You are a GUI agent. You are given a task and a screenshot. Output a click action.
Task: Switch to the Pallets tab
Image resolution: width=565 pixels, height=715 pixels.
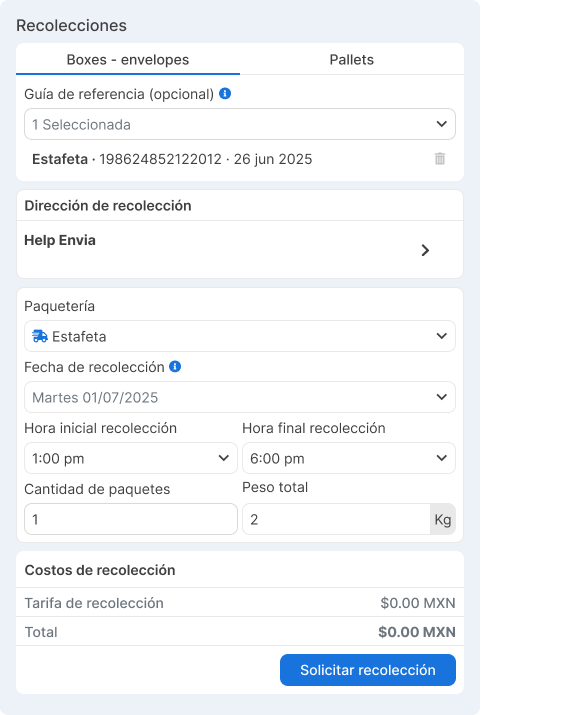352,59
